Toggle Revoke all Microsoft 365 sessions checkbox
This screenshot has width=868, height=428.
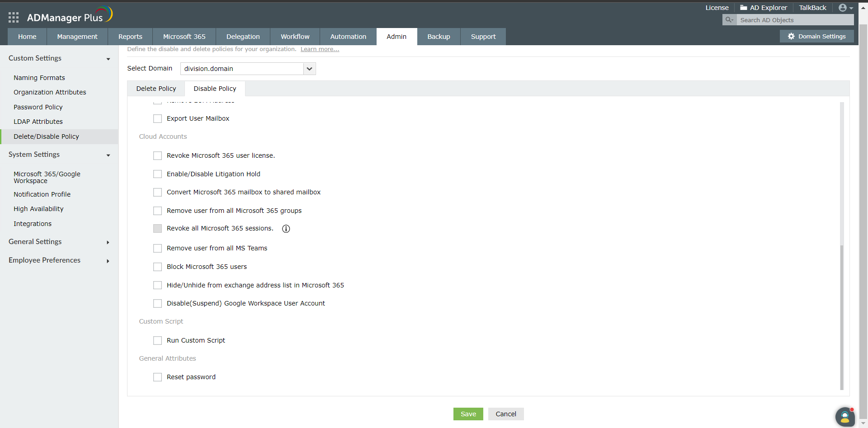click(157, 228)
